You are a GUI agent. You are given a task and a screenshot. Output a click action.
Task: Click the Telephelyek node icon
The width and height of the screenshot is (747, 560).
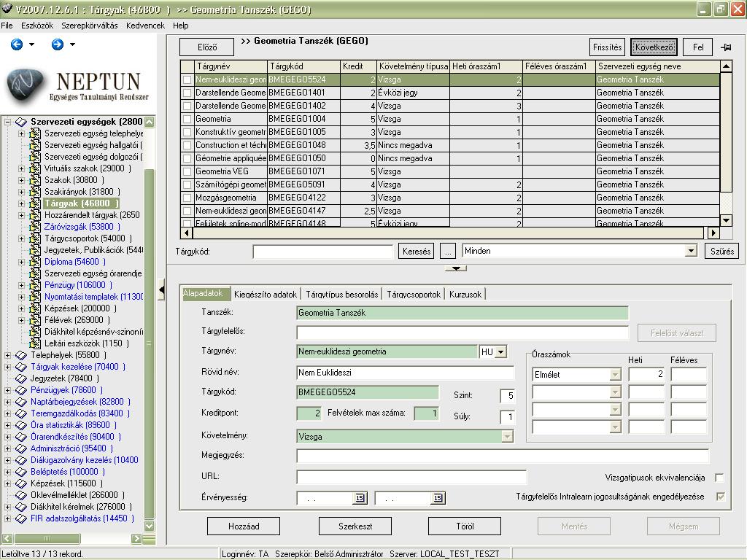pos(21,355)
